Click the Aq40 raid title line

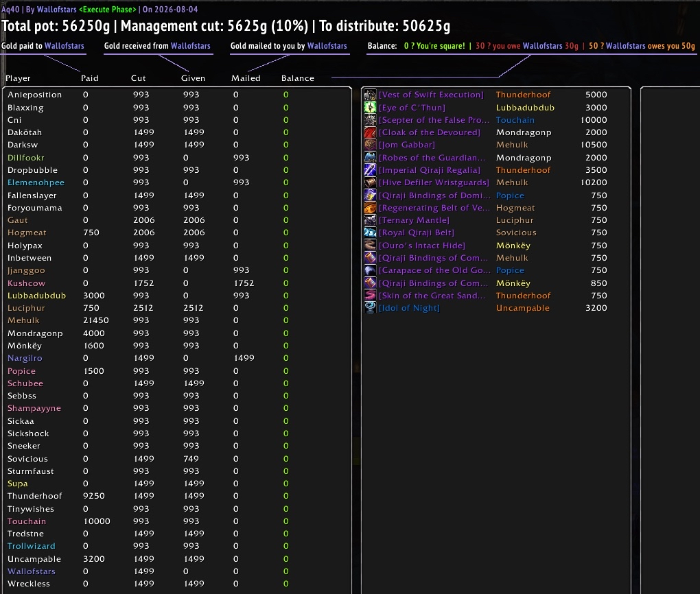pos(100,10)
